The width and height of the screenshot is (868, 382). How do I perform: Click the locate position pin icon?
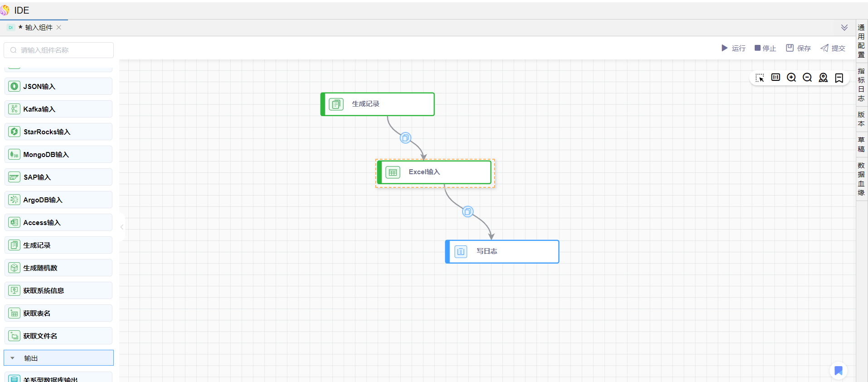[x=823, y=78]
